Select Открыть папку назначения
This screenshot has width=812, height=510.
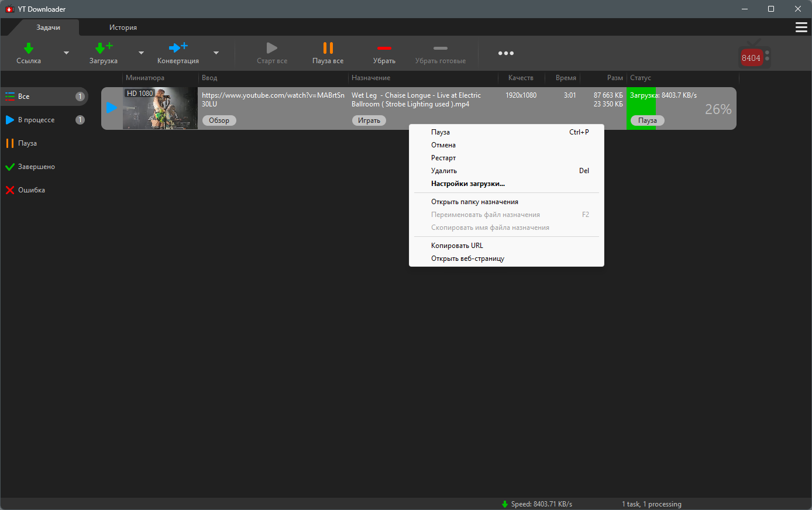point(507,202)
